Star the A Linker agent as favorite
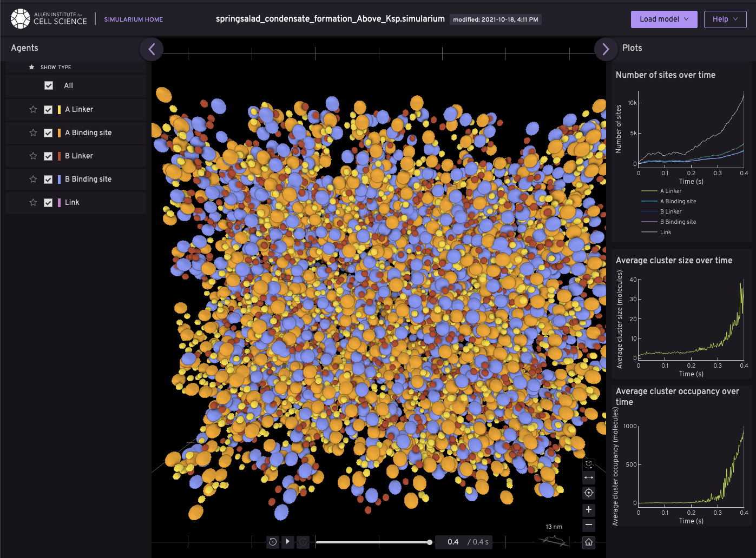 (32, 109)
